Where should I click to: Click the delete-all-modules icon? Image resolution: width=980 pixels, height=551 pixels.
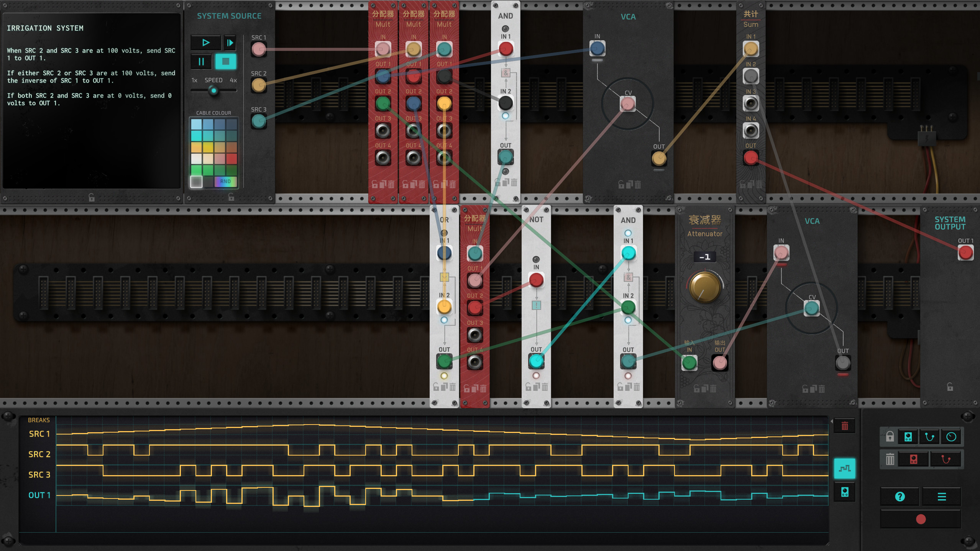click(x=913, y=459)
